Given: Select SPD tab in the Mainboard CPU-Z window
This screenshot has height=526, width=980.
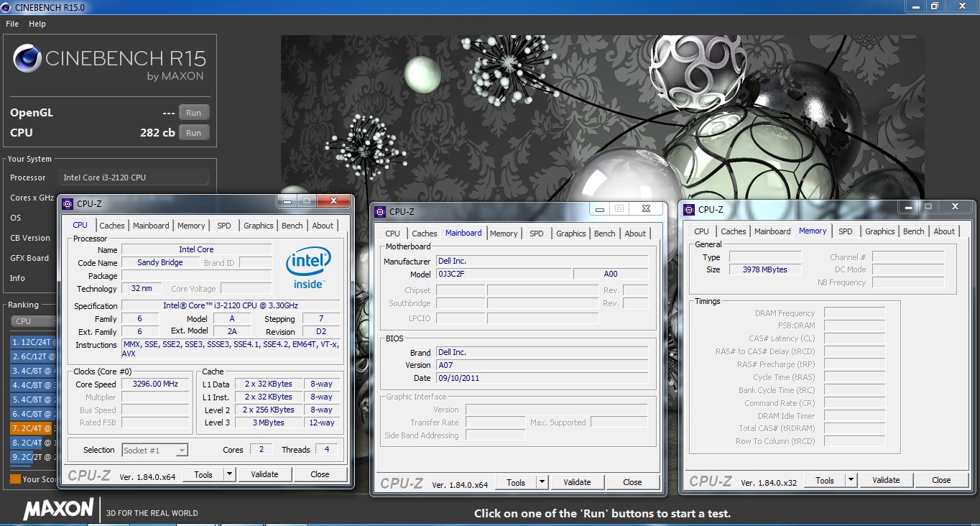Looking at the screenshot, I should click(x=537, y=234).
